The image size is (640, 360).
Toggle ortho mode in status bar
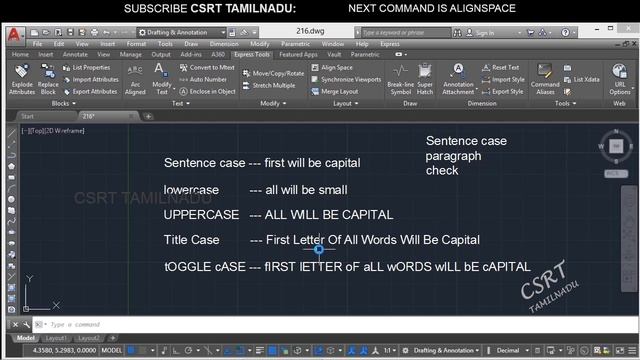176,350
